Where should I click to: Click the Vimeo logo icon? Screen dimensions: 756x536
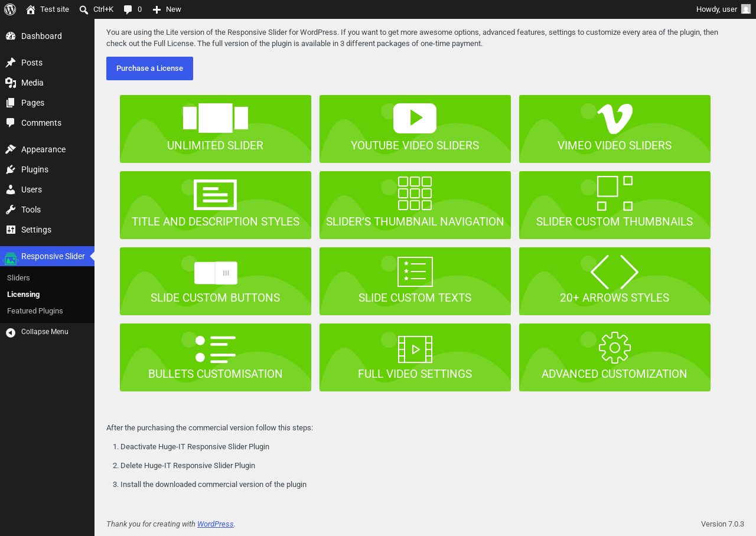click(615, 119)
